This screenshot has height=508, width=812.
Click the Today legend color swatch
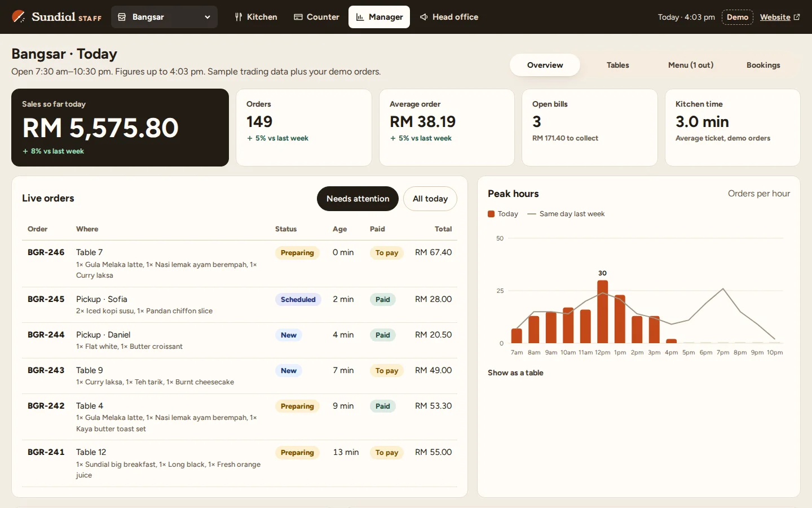491,214
